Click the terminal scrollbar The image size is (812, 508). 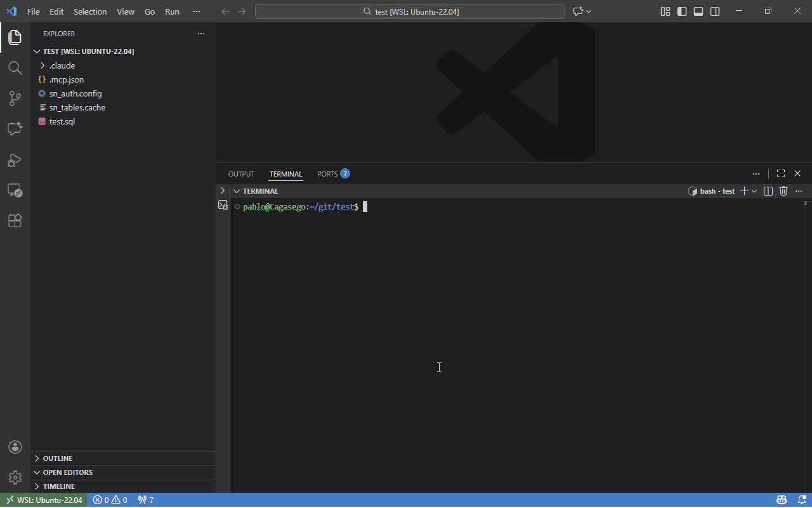[x=807, y=347]
